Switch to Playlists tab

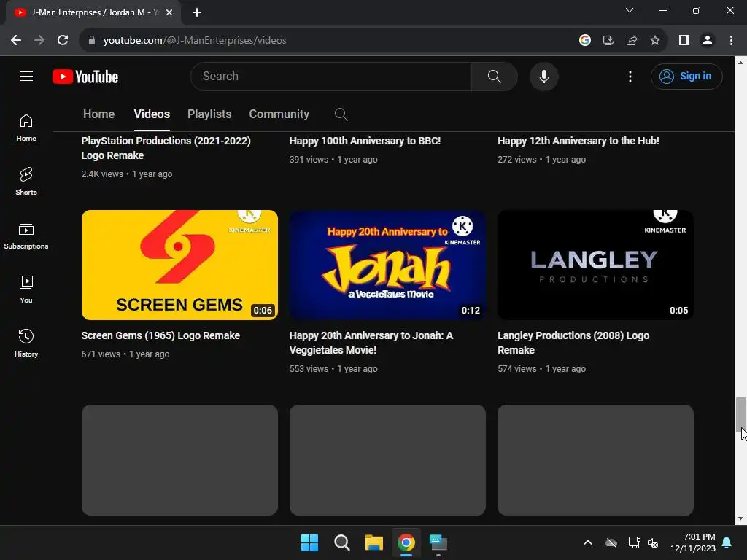209,114
